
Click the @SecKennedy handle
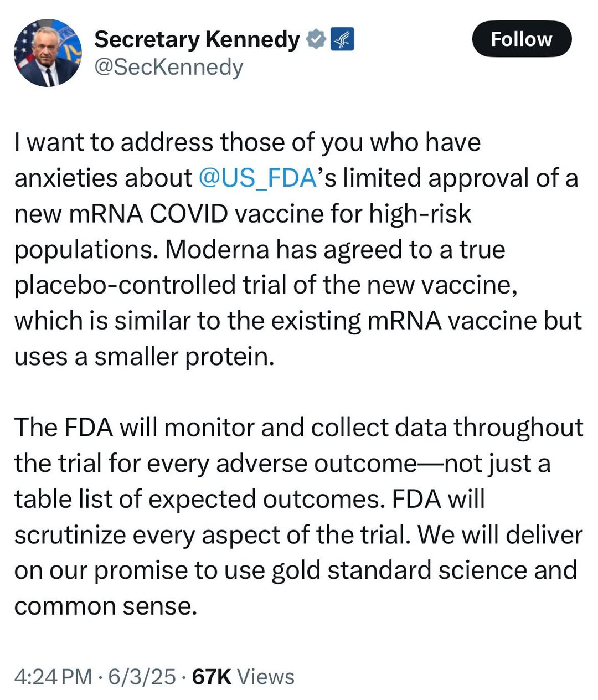[168, 67]
